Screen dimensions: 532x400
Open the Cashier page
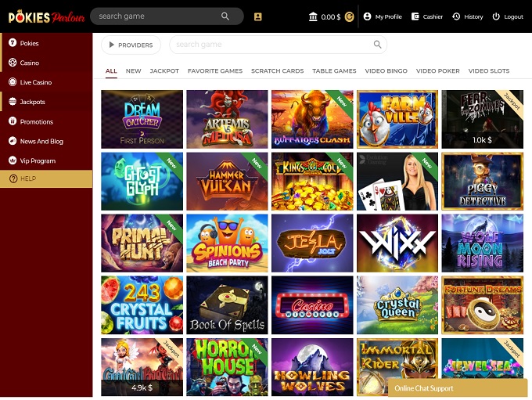click(426, 16)
